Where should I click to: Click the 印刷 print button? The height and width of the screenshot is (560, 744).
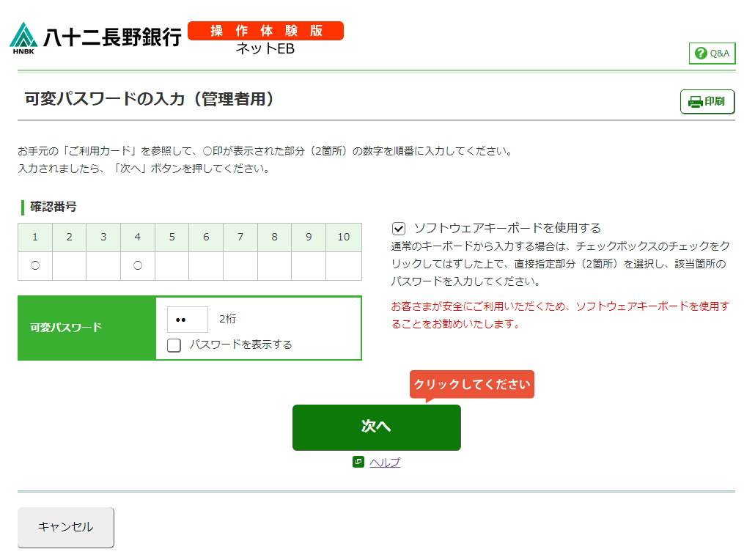707,102
